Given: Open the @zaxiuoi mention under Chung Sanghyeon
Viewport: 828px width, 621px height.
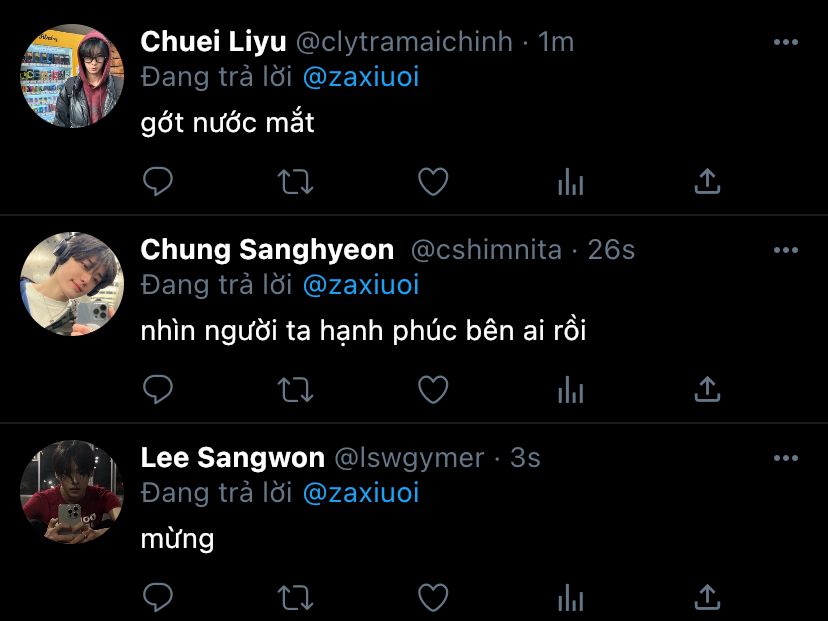Looking at the screenshot, I should (x=361, y=285).
